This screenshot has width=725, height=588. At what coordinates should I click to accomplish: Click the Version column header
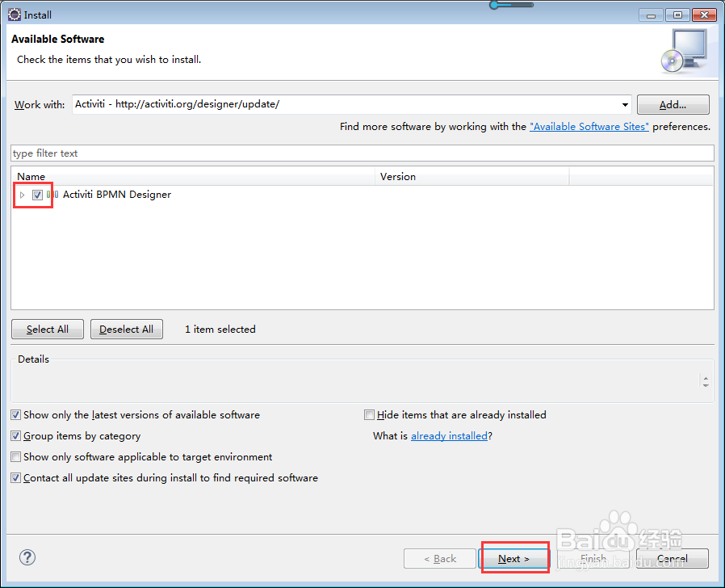(471, 177)
